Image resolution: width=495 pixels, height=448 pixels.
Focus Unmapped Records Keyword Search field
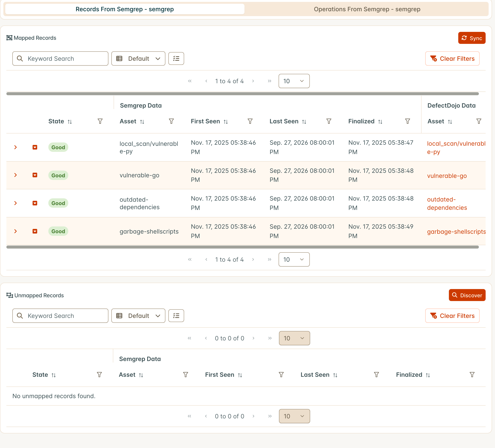60,316
